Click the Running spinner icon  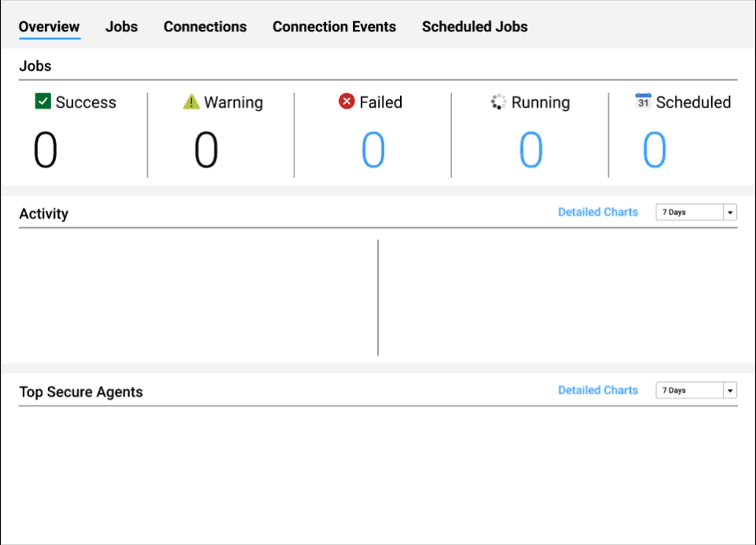[x=498, y=102]
